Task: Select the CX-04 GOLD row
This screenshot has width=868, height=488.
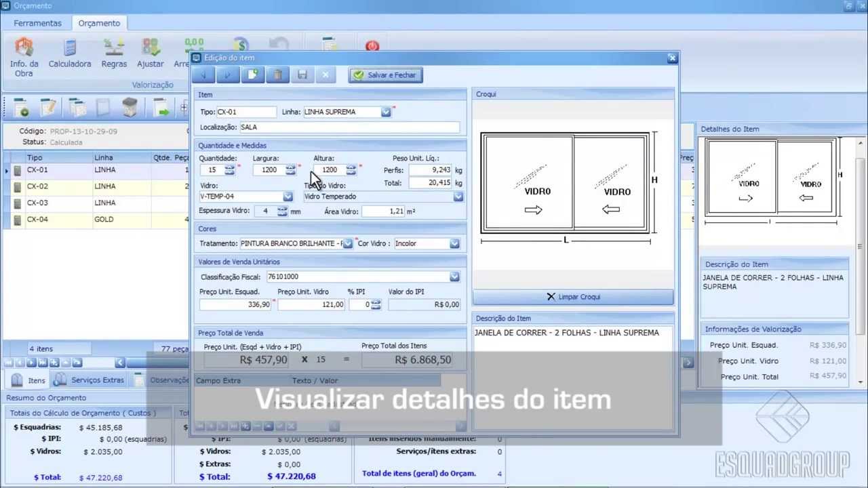Action: pos(97,220)
